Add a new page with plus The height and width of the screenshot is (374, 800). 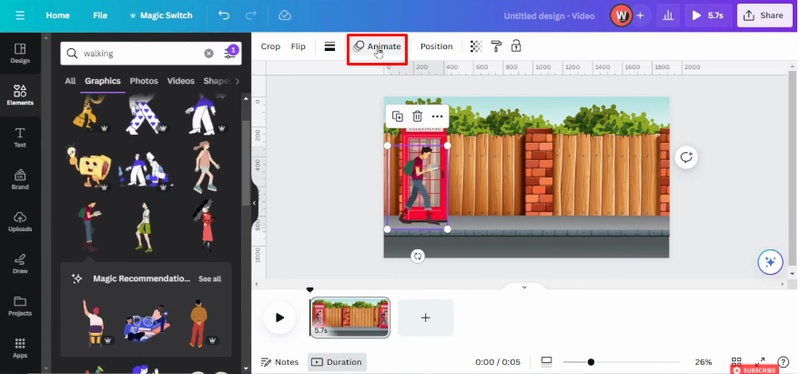tap(425, 317)
